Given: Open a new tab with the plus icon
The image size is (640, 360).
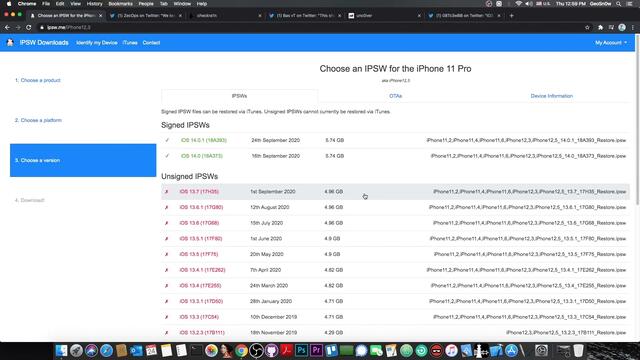Looking at the screenshot, I should point(511,16).
